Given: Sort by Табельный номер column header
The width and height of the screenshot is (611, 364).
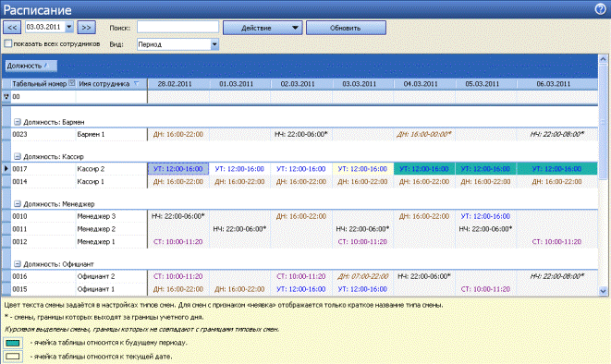Looking at the screenshot, I should [x=40, y=84].
